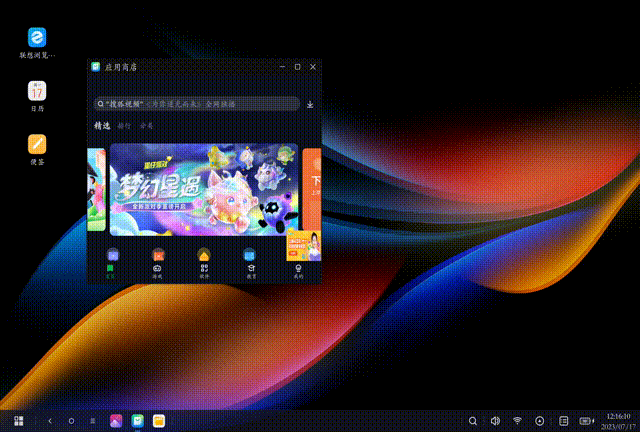Open the 梦幻星遇 banner

point(204,189)
